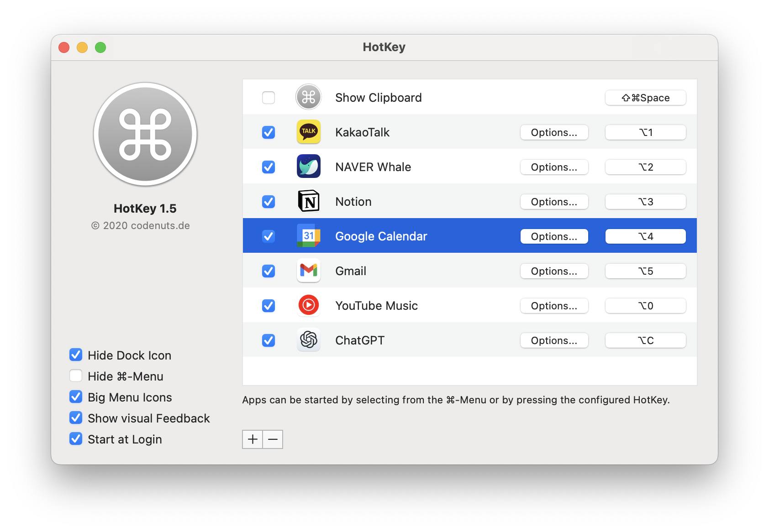This screenshot has height=532, width=769.
Task: Close the HotKey window
Action: 64,47
